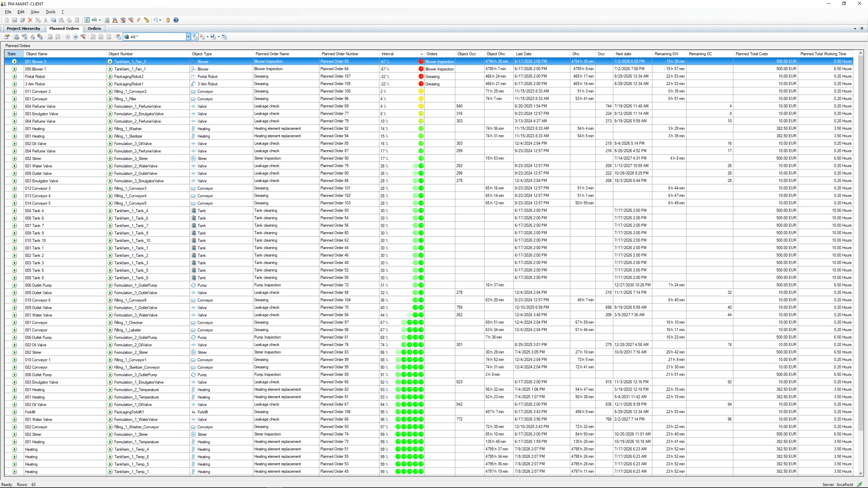Viewport: 868px width, 488px height.
Task: Open the delete filter dropdown arrow
Action: coord(208,37)
